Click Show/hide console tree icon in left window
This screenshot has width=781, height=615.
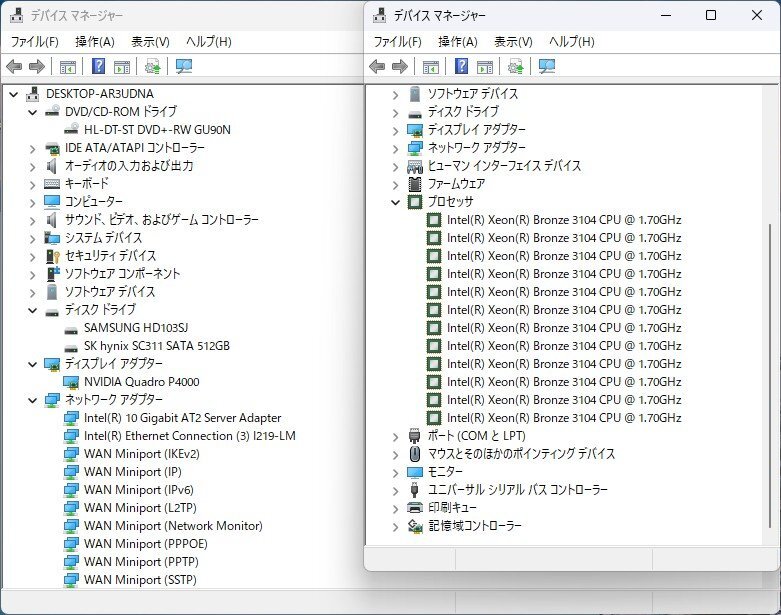click(68, 67)
